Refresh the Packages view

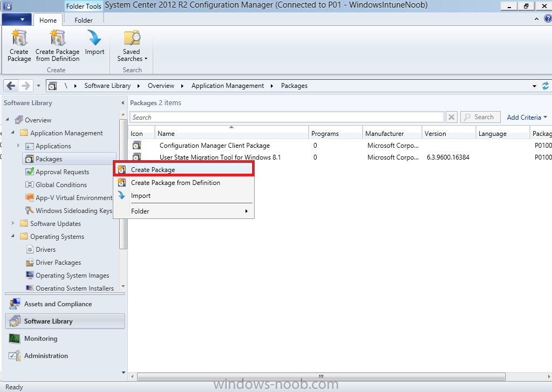(546, 86)
